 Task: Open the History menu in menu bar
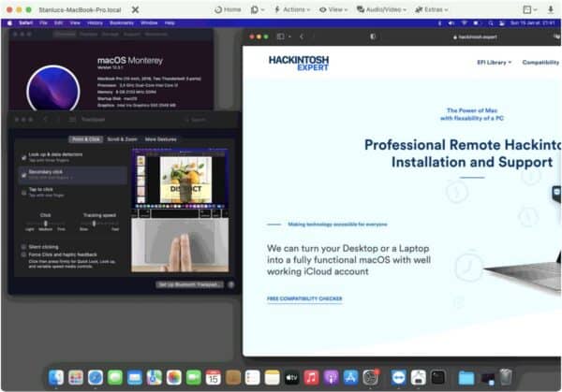[95, 22]
